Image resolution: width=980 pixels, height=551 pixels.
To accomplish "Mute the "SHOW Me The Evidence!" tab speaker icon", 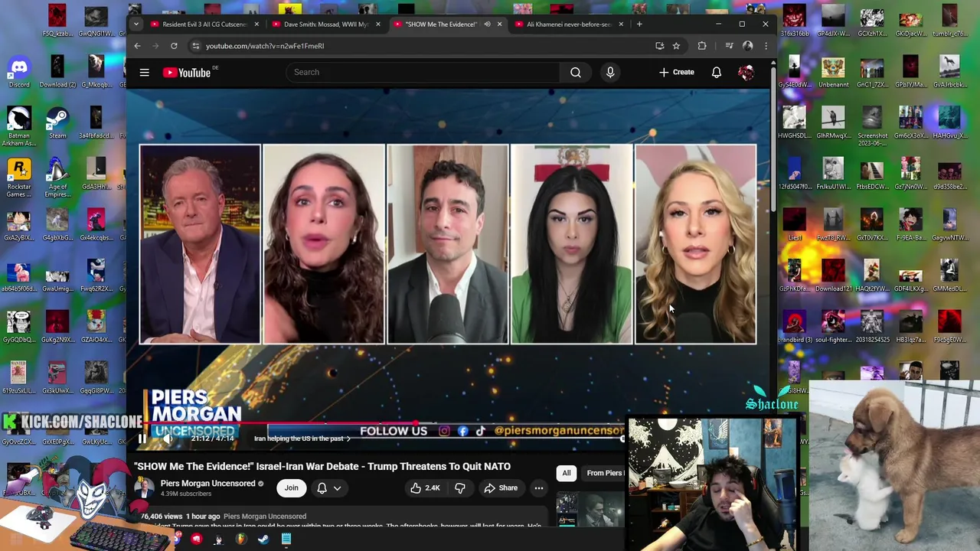I will pyautogui.click(x=487, y=24).
